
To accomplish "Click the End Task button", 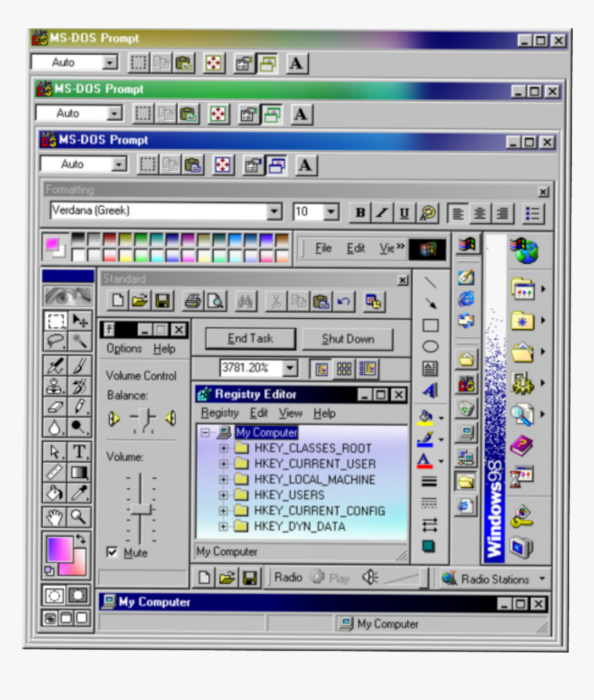I will (x=250, y=339).
